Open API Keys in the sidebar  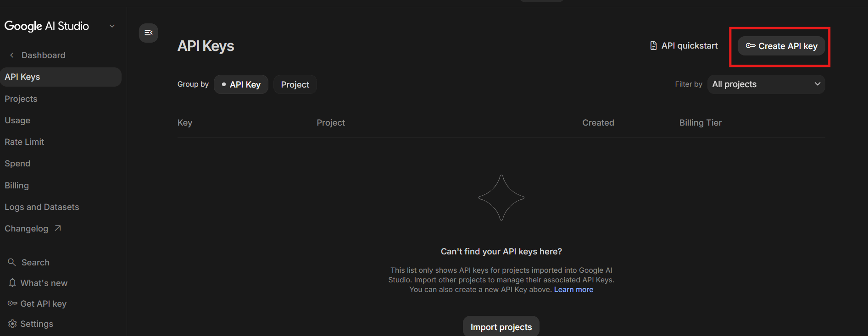(x=61, y=77)
